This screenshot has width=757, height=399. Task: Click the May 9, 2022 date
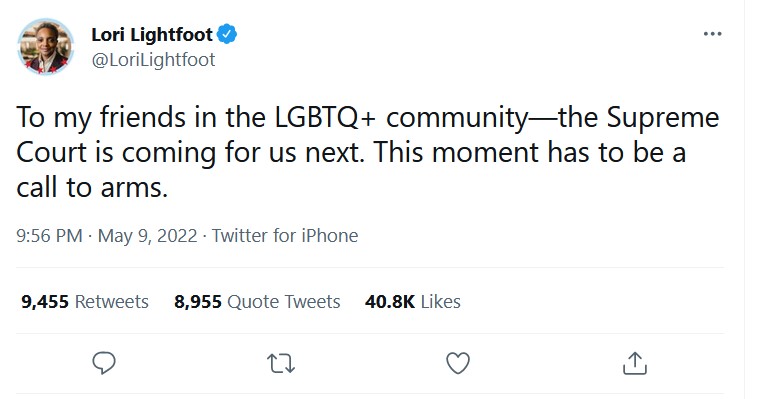tap(147, 236)
